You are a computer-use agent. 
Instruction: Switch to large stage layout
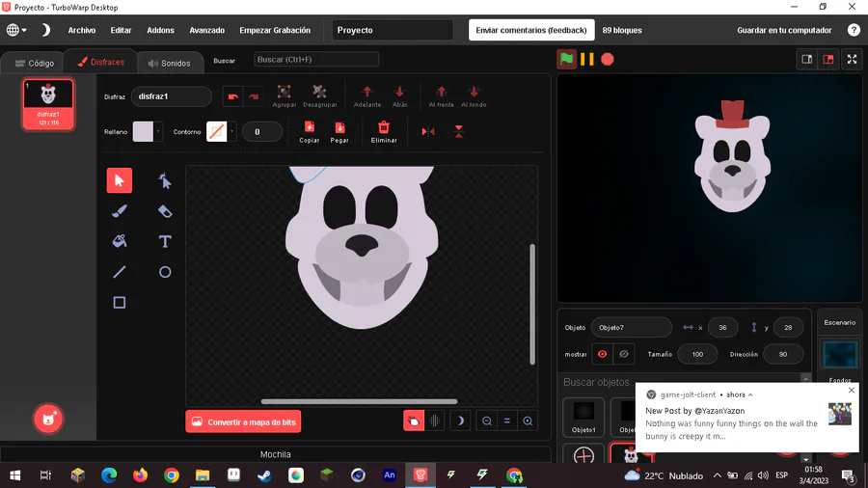click(x=828, y=59)
